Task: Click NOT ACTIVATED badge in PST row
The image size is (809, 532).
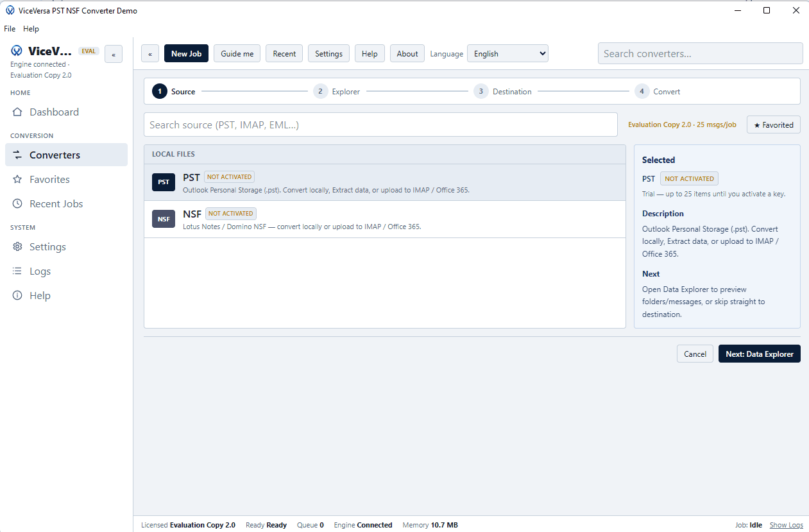Action: [x=230, y=176]
